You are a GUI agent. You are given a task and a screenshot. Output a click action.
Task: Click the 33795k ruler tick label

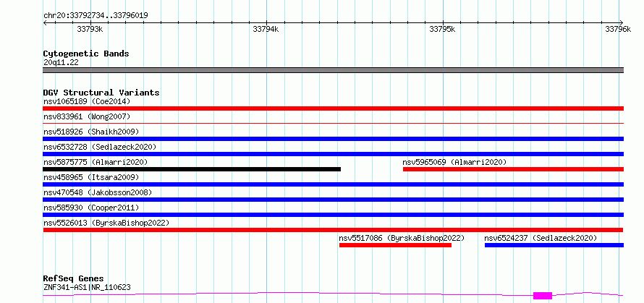[x=442, y=29]
